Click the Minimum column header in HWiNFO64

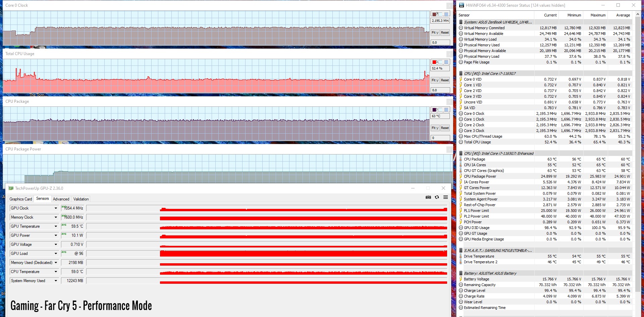tap(571, 15)
